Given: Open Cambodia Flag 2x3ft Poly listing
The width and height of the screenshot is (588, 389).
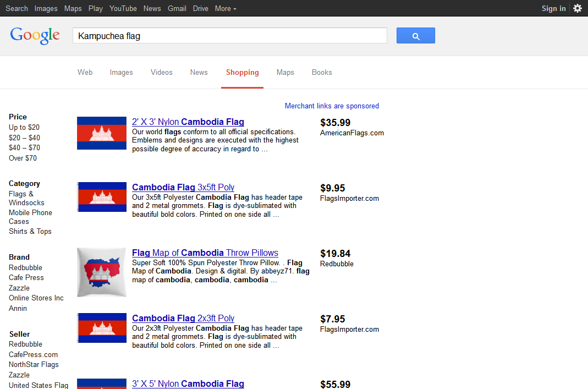Looking at the screenshot, I should tap(183, 319).
